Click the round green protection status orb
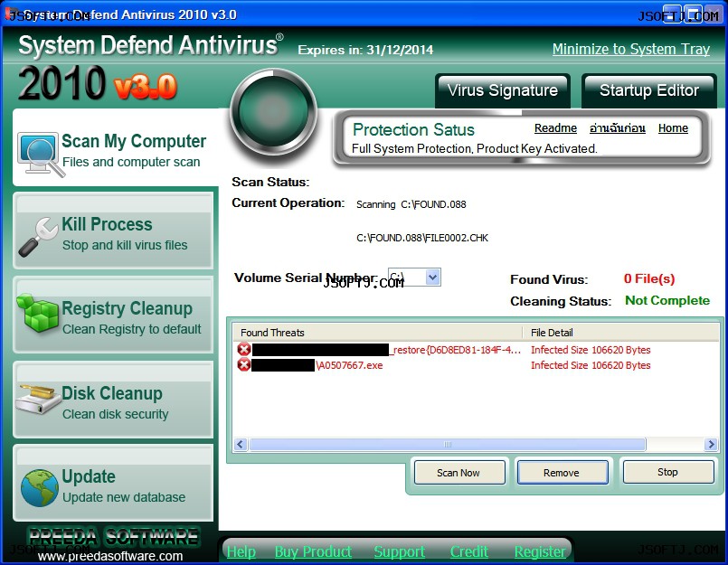728x565 pixels. click(273, 112)
